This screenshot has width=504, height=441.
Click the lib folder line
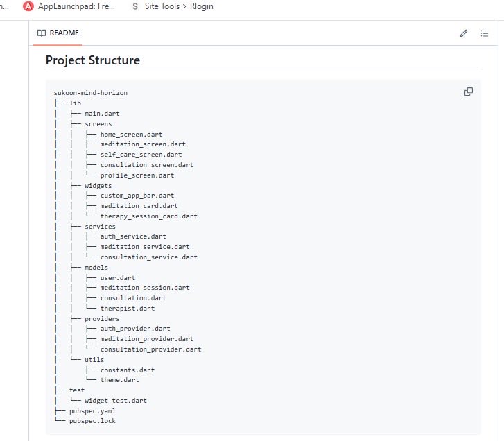(x=75, y=103)
